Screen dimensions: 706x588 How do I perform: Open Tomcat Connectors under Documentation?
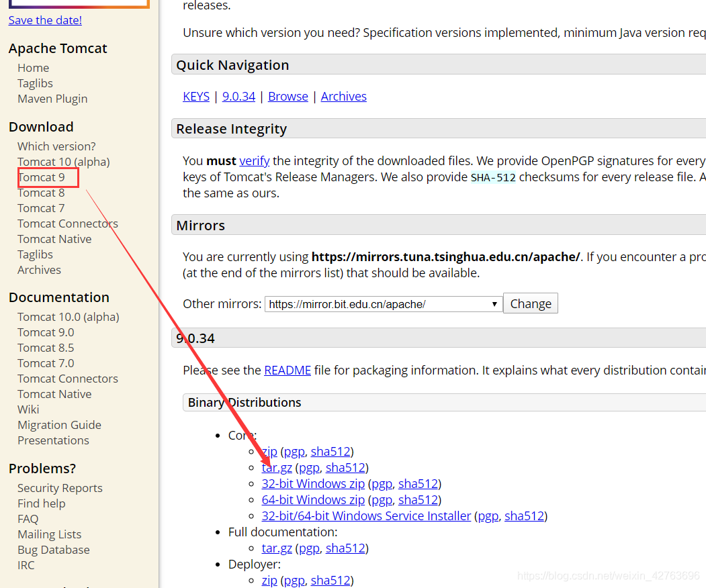click(68, 379)
